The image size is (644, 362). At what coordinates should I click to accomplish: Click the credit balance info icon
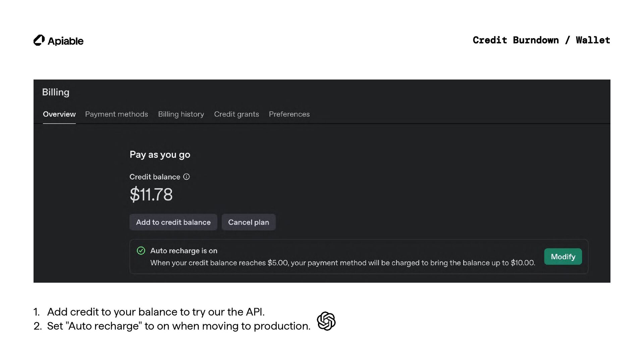(x=186, y=177)
